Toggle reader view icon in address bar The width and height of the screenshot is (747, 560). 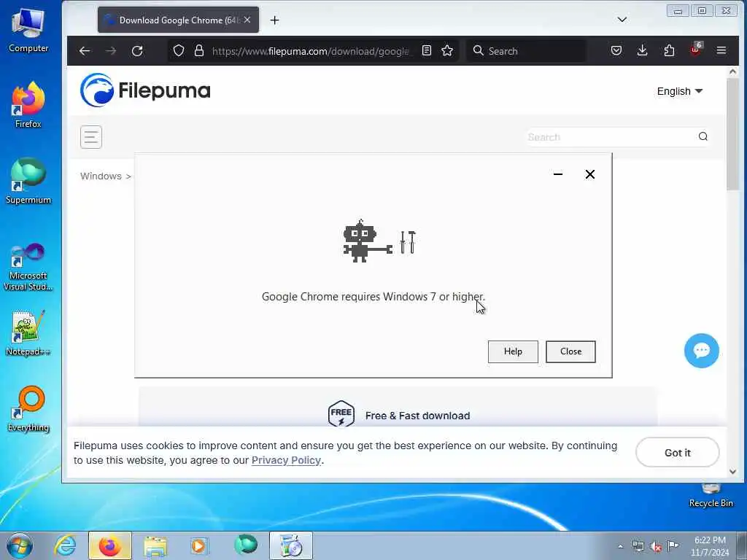426,50
